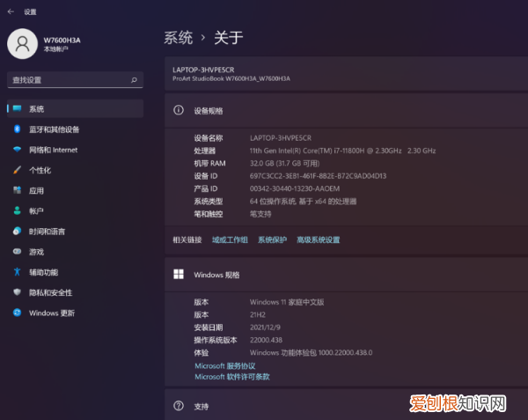528x420 pixels.
Task: Click the 个性化 paintbrush icon
Action: point(18,170)
